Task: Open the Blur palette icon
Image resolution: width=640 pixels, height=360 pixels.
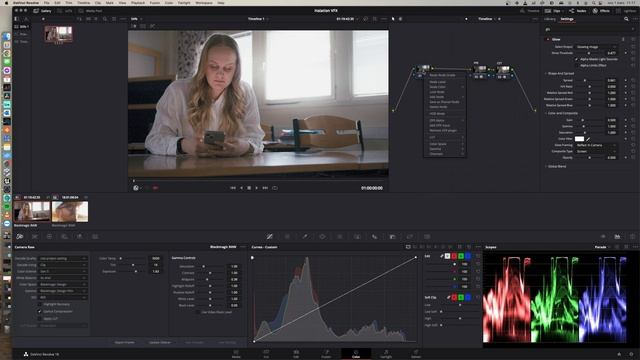Action: [375, 236]
